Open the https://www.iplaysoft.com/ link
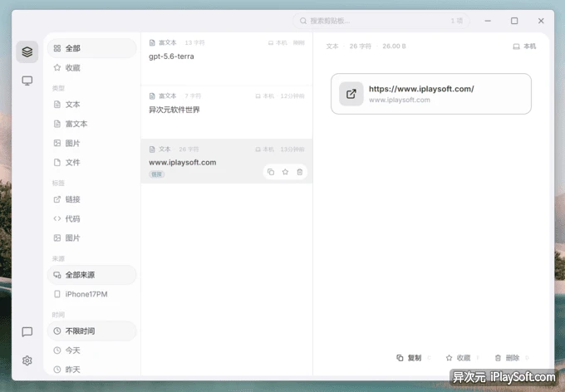The height and width of the screenshot is (392, 565). [431, 94]
